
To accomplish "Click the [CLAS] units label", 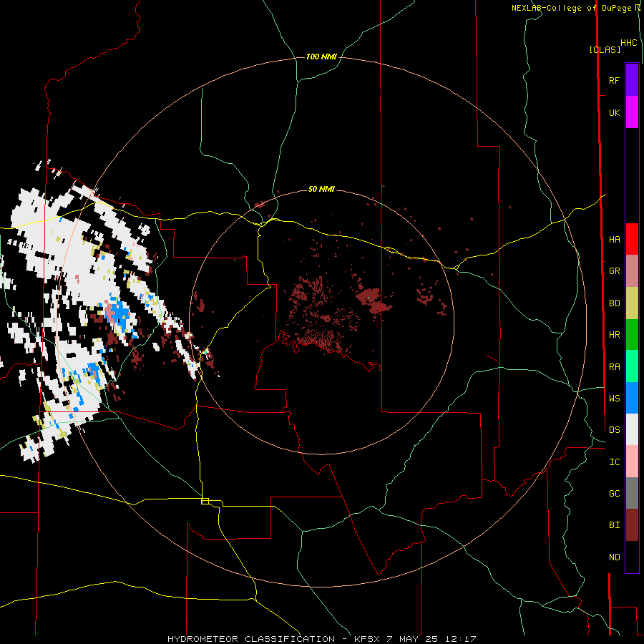I will point(605,49).
